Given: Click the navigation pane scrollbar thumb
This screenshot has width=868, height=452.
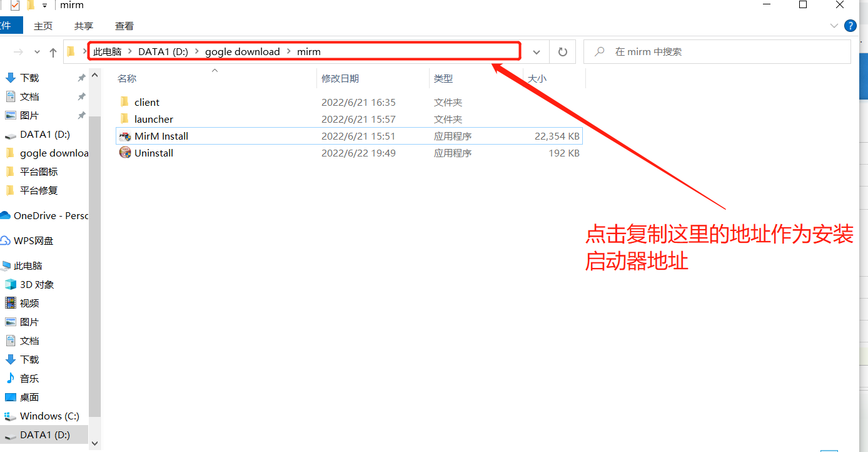Looking at the screenshot, I should tap(95, 266).
